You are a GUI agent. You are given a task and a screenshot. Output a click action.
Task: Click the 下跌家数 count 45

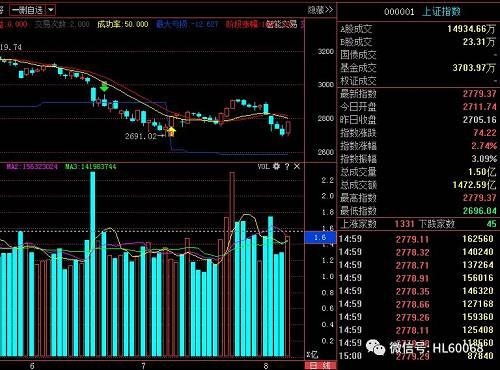coord(491,223)
